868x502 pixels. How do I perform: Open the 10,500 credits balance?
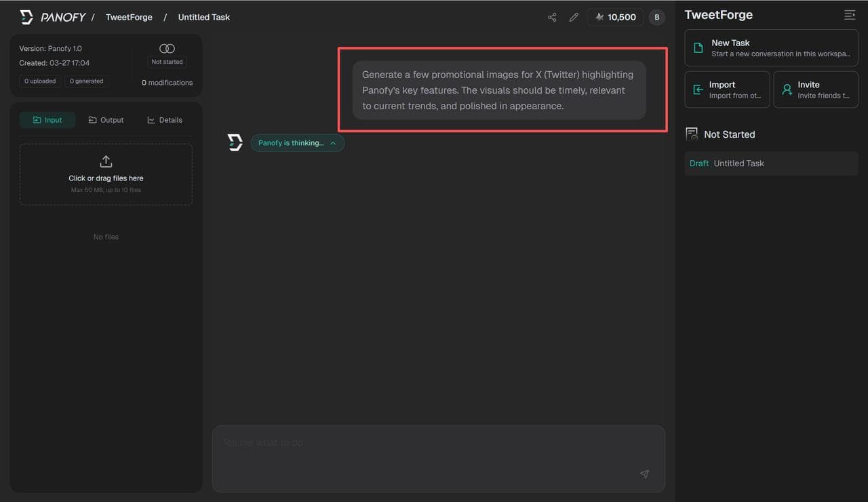[615, 17]
